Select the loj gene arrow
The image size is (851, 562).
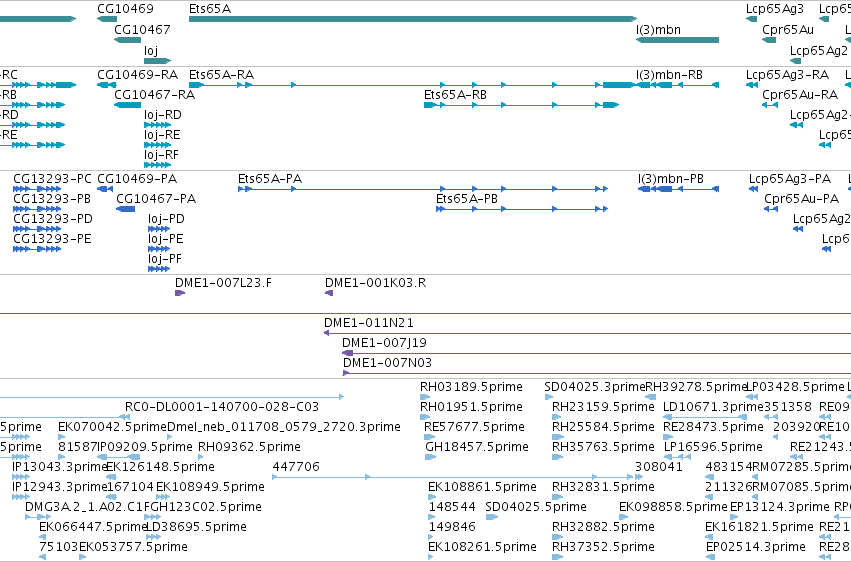click(157, 61)
